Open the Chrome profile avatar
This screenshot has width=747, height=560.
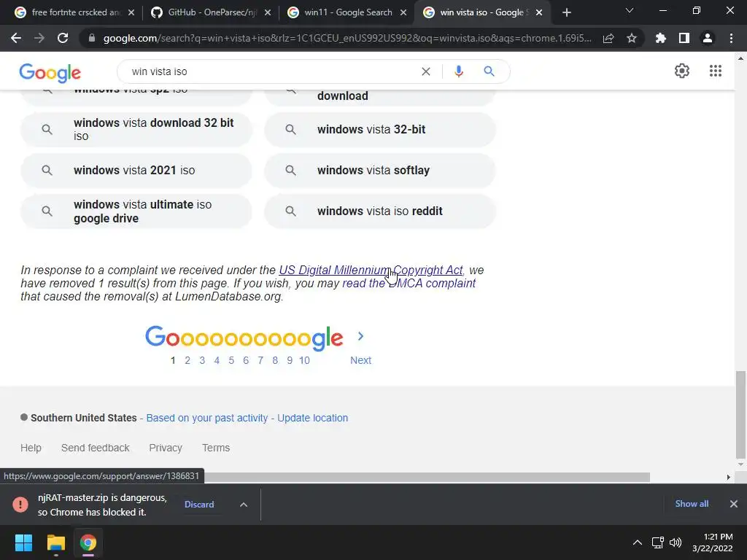pos(708,38)
